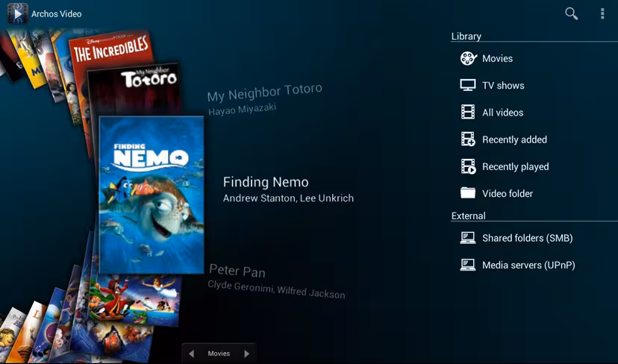Click 'Clyde Geronimi, Wilfred Jackson' text

(x=276, y=289)
